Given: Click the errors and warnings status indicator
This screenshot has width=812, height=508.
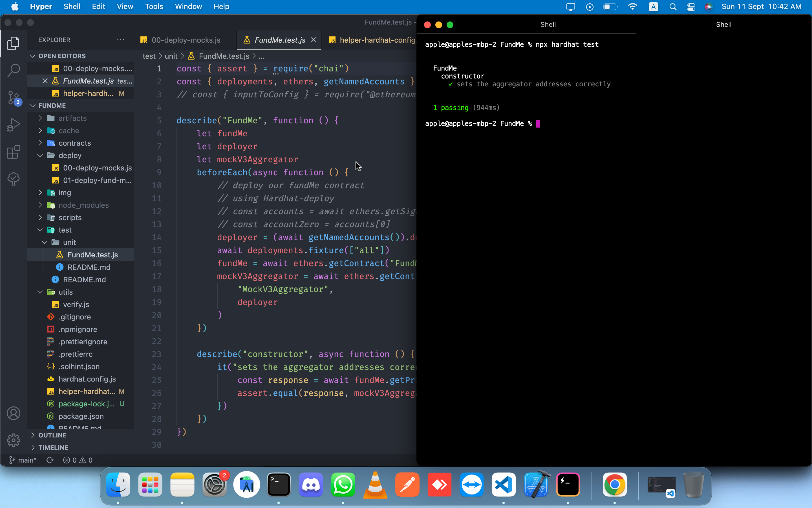Looking at the screenshot, I should tap(78, 460).
